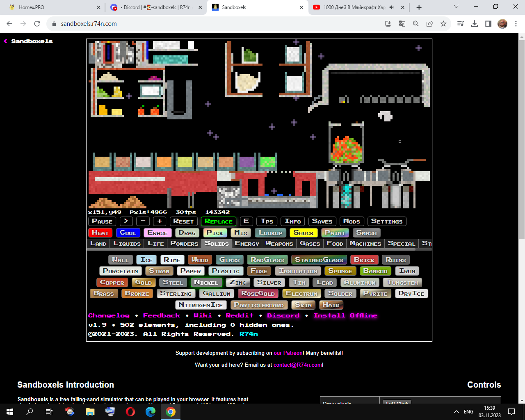
Task: Select the Heat tool
Action: click(100, 233)
